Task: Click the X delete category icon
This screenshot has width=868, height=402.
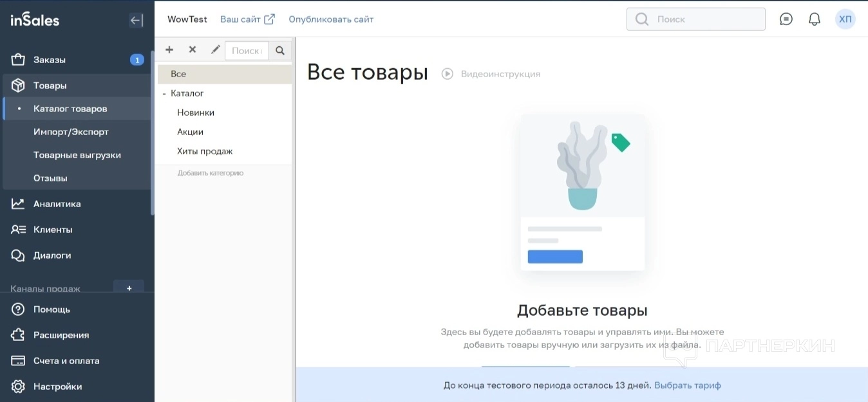Action: pyautogui.click(x=192, y=50)
